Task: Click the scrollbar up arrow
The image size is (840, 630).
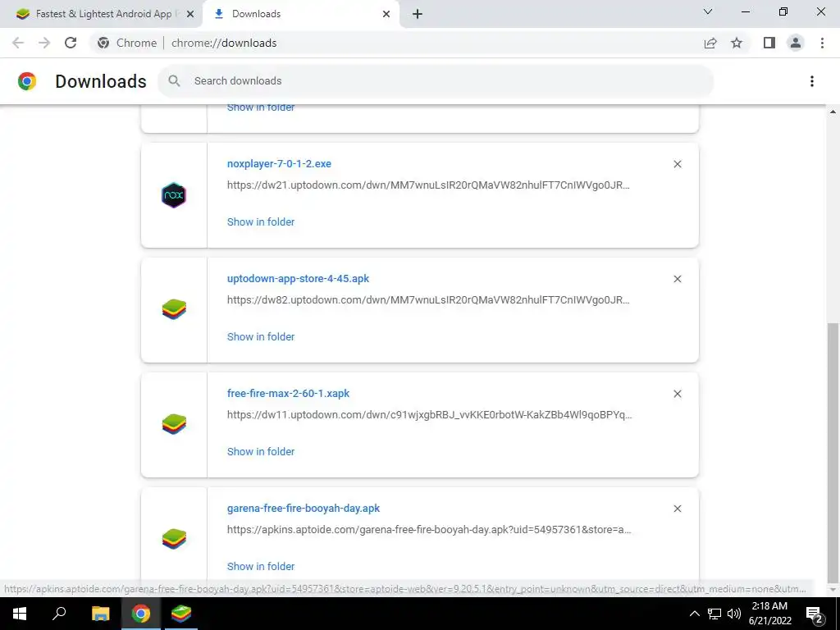Action: pos(833,112)
